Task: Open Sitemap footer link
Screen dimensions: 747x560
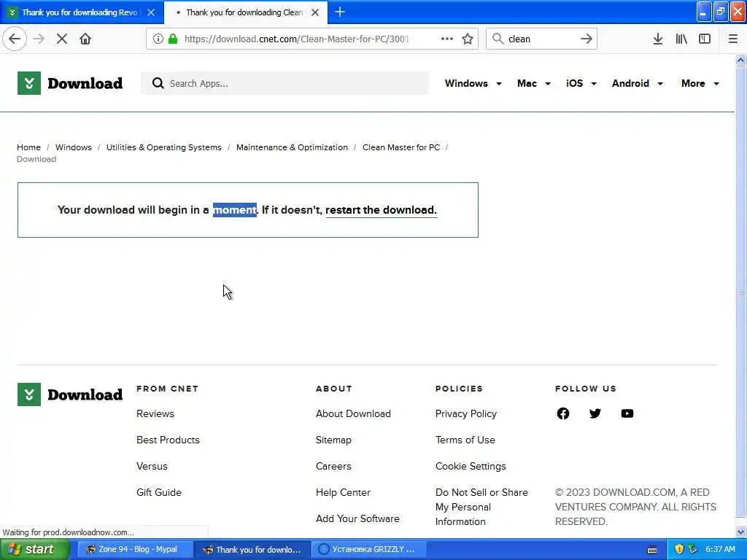Action: coord(333,440)
